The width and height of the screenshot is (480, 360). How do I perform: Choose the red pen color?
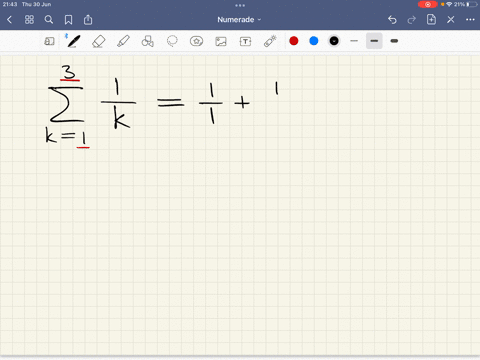(x=294, y=41)
